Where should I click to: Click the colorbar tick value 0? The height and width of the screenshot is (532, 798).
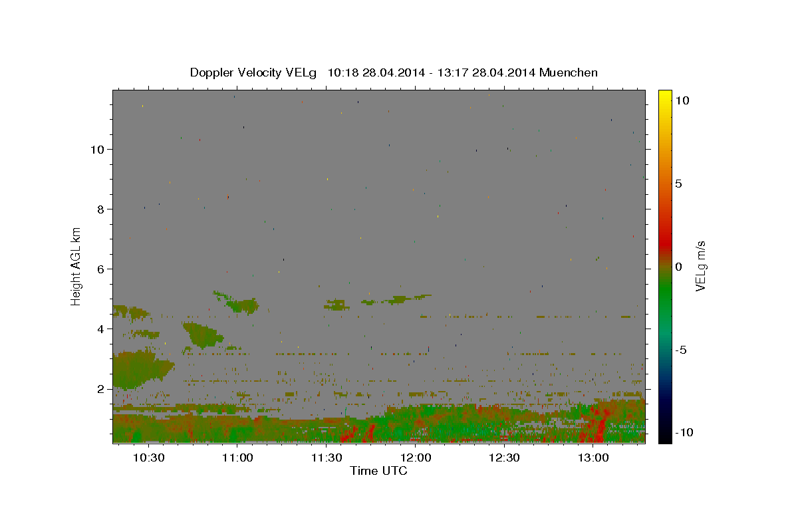679,267
